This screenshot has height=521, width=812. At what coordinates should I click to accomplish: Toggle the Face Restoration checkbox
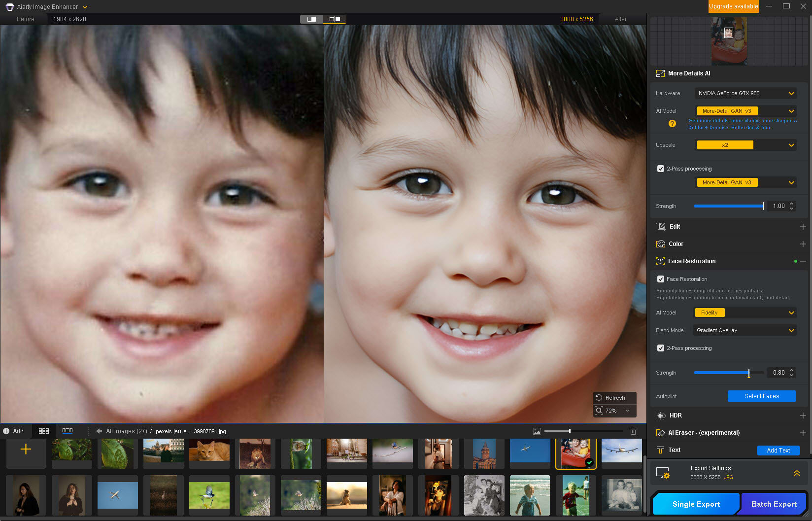tap(661, 279)
